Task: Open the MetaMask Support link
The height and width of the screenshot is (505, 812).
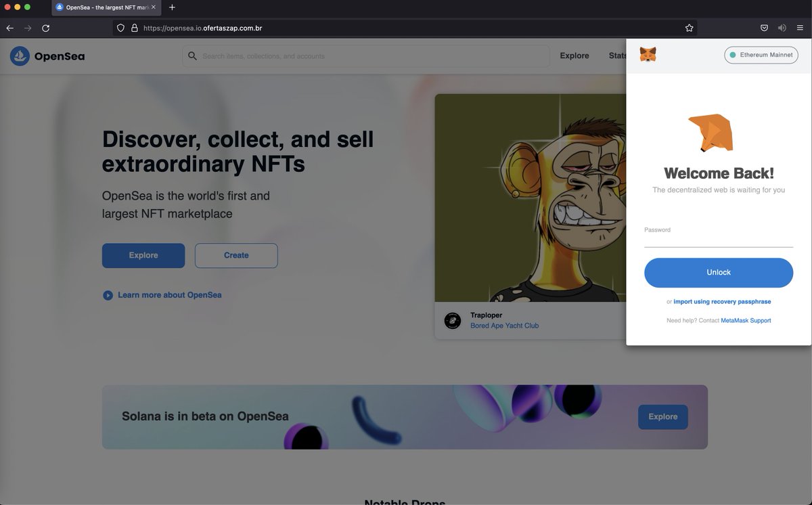Action: pyautogui.click(x=746, y=320)
